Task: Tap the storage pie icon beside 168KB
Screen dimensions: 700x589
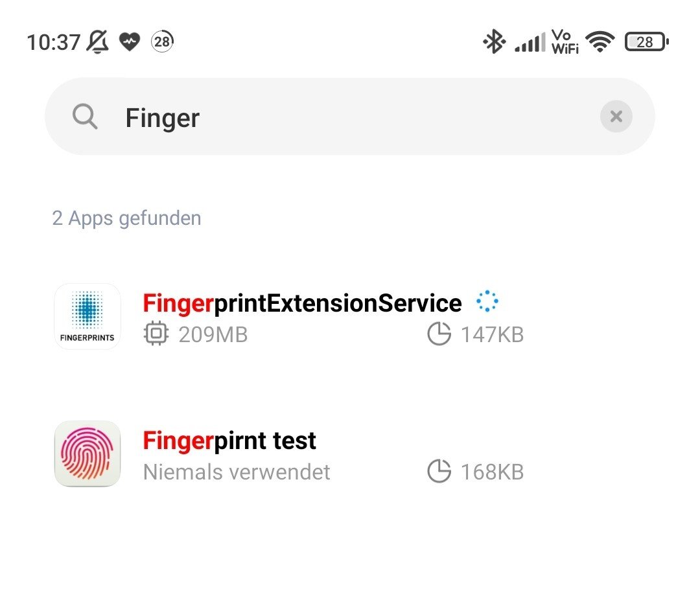Action: coord(439,471)
